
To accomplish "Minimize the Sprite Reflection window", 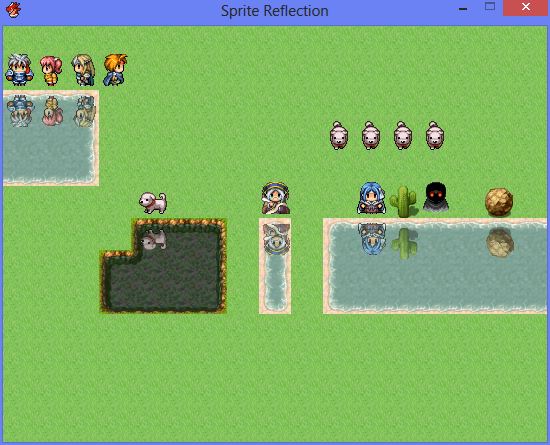I will (463, 9).
